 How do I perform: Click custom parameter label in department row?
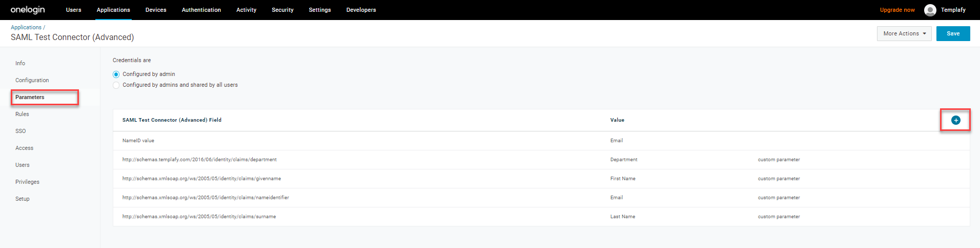click(x=779, y=160)
